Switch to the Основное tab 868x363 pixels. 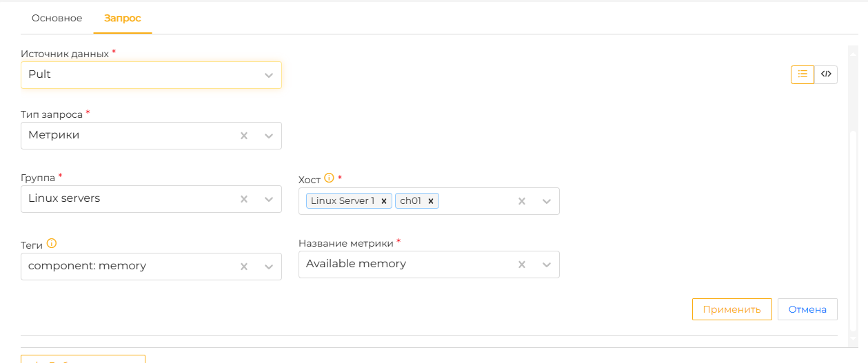click(57, 19)
